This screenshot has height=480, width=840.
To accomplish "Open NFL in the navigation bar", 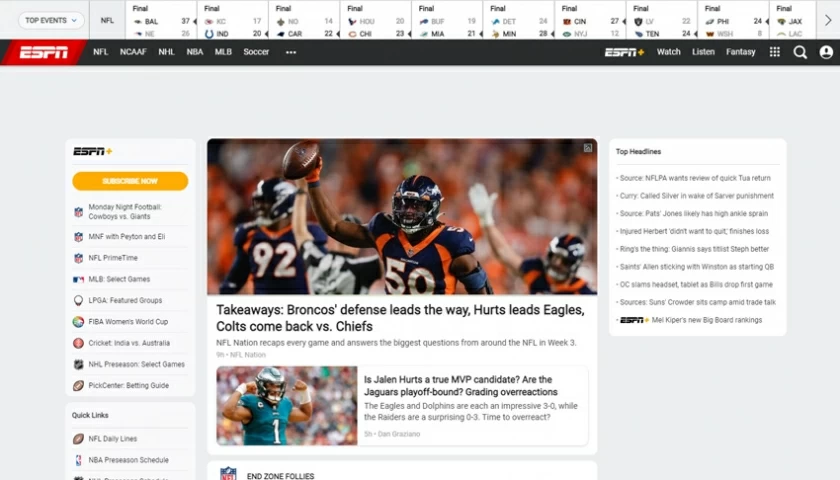I will (100, 52).
